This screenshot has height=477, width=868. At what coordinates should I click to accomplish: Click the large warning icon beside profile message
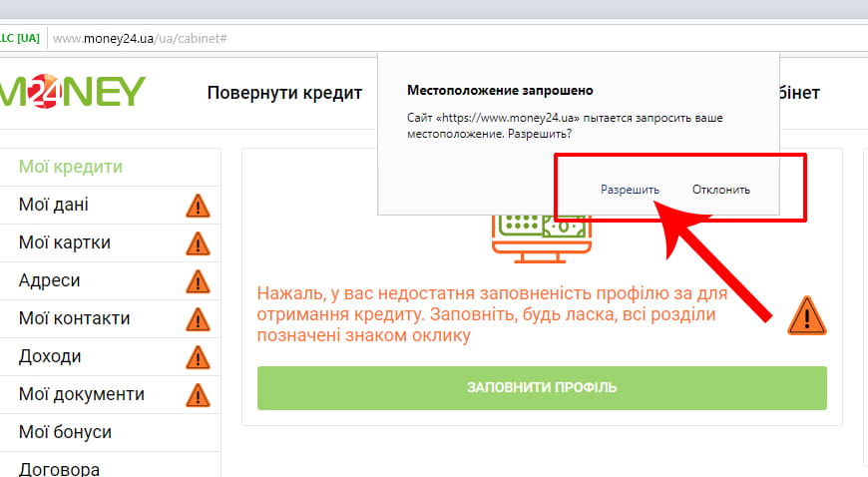tap(807, 316)
